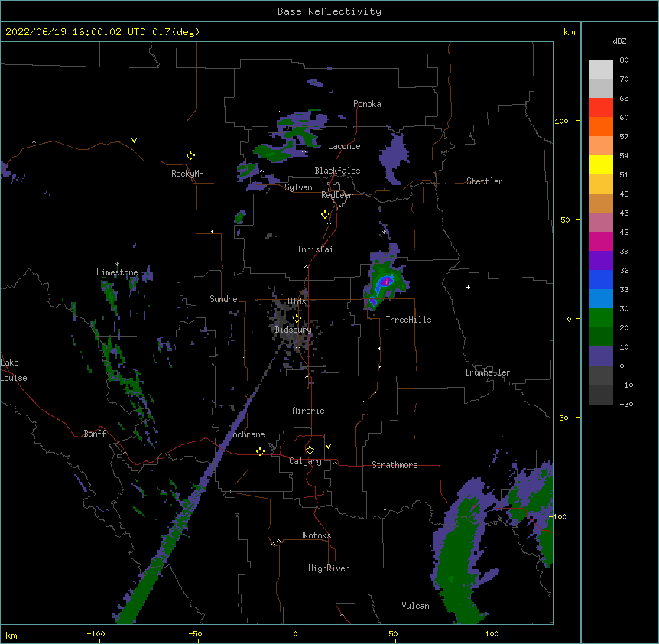
Task: Click the RockyMH label
Action: coord(187,174)
